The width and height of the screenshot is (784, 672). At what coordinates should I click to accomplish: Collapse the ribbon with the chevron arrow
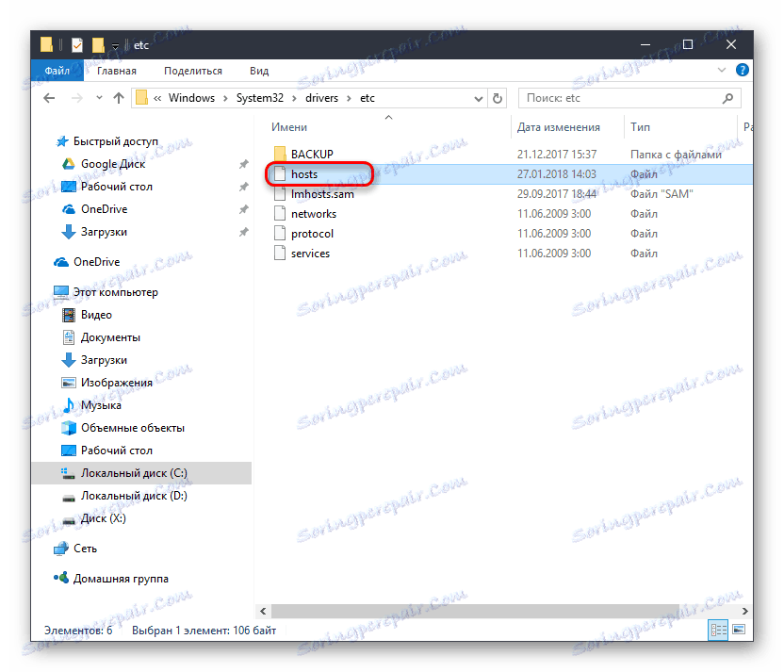coord(721,70)
